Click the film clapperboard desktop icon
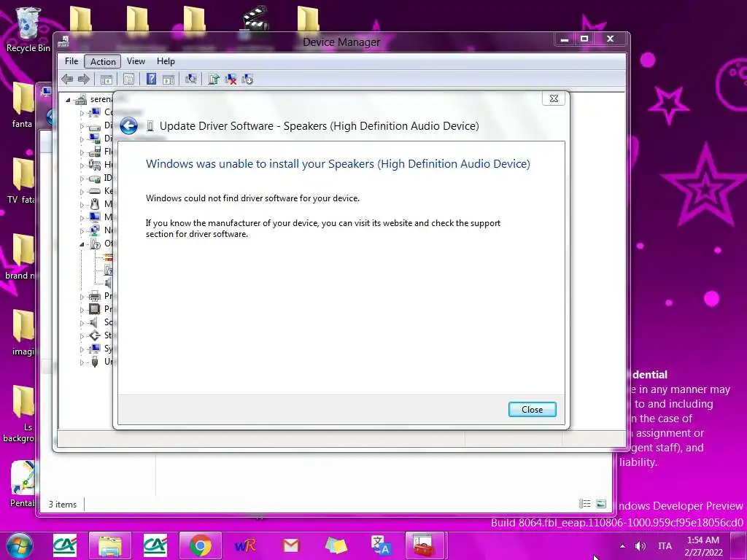747x560 pixels. pyautogui.click(x=255, y=19)
